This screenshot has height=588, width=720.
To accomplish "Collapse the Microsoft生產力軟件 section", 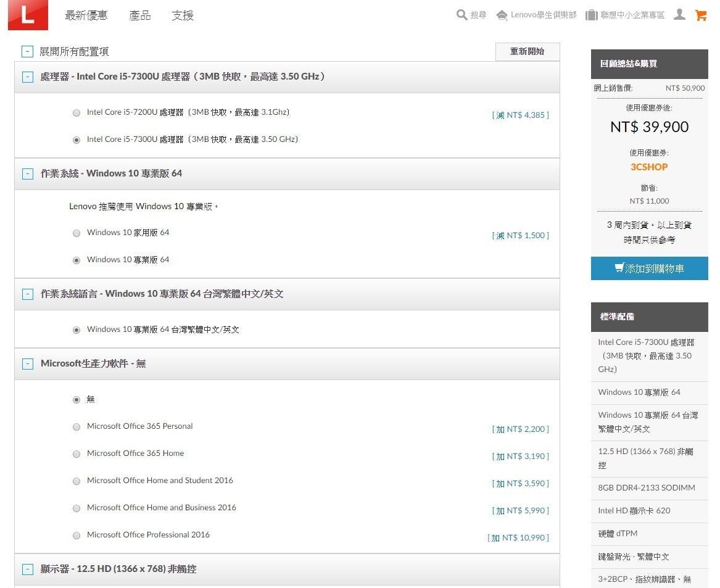I will pyautogui.click(x=28, y=364).
